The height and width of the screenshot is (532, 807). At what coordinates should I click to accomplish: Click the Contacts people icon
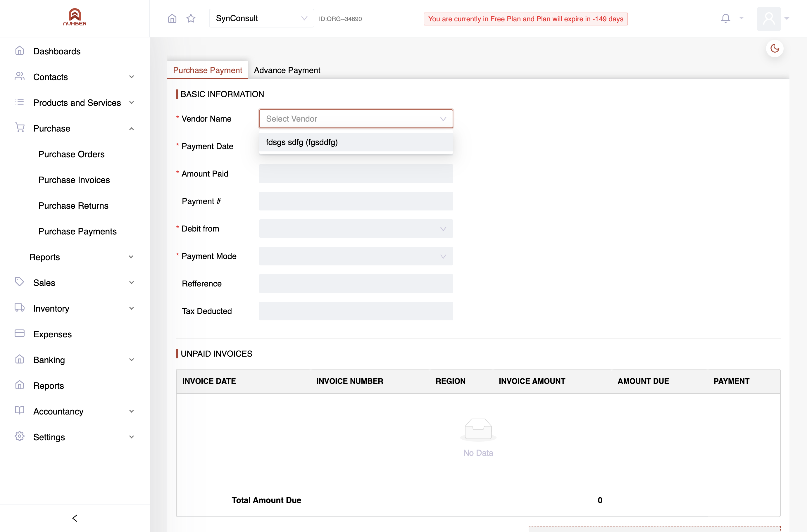(20, 76)
